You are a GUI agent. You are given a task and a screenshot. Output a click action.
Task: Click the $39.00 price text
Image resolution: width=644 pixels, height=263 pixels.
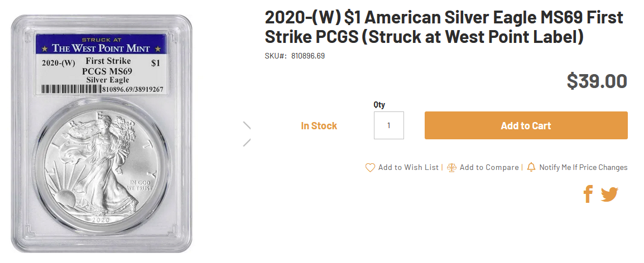tap(597, 81)
